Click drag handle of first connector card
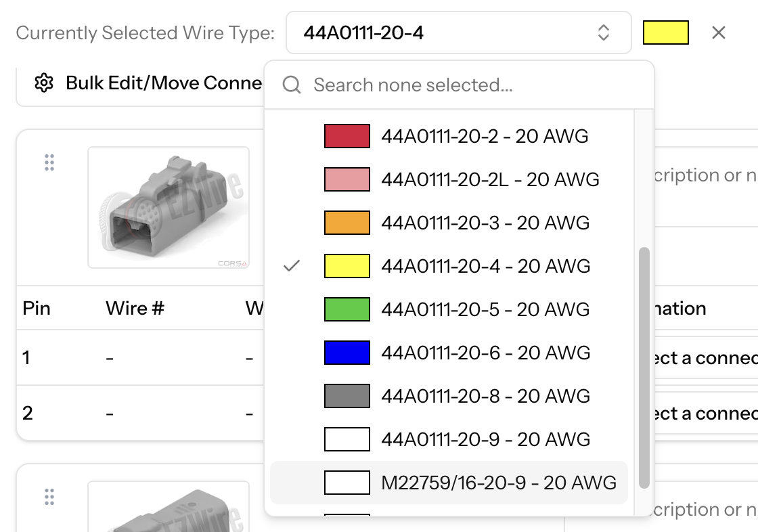758x532 pixels. [49, 162]
